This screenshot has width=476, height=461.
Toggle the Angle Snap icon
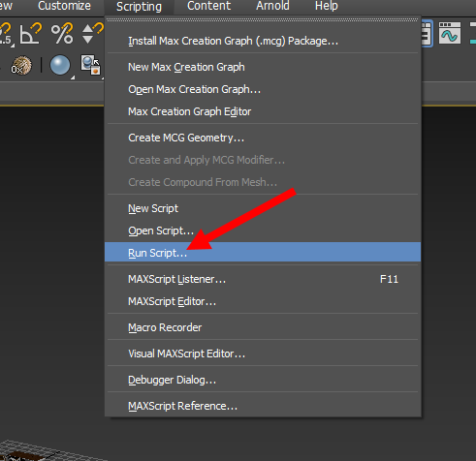30,33
